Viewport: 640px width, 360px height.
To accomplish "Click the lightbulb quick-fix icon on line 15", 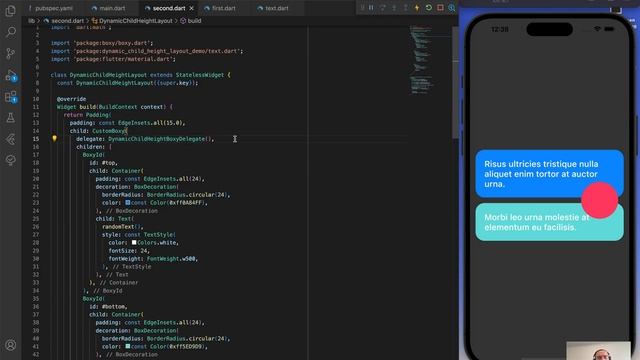I will 54,139.
